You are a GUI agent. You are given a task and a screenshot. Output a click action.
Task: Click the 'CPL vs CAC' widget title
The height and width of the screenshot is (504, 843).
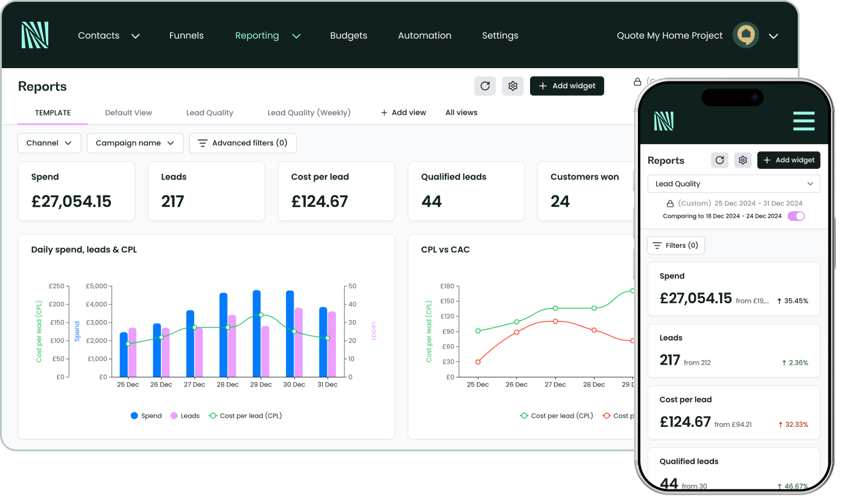(x=445, y=250)
